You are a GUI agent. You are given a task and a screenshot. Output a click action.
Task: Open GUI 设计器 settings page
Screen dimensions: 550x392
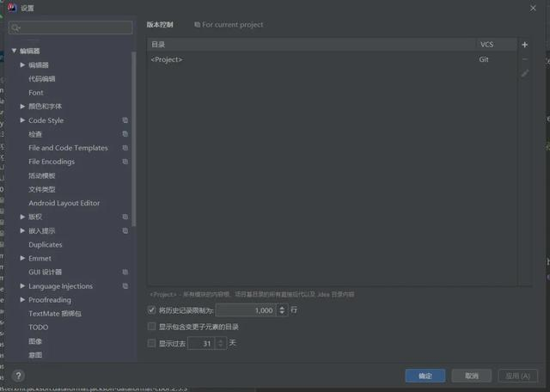pos(45,272)
